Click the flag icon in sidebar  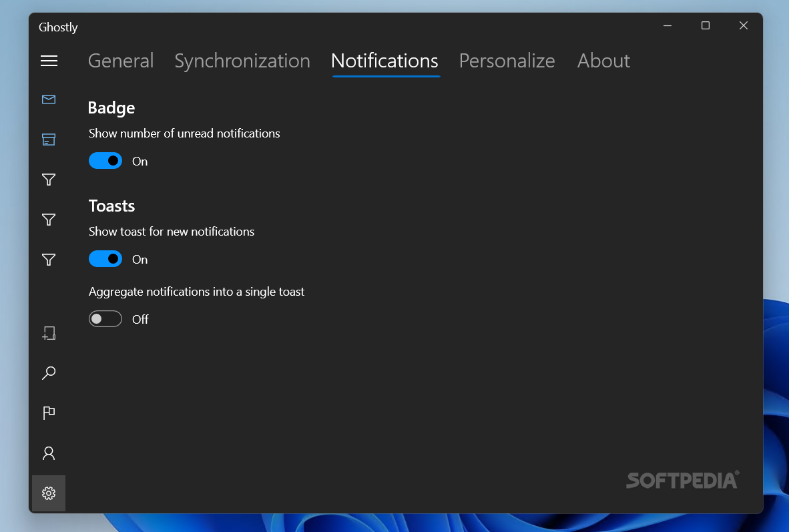(x=49, y=413)
